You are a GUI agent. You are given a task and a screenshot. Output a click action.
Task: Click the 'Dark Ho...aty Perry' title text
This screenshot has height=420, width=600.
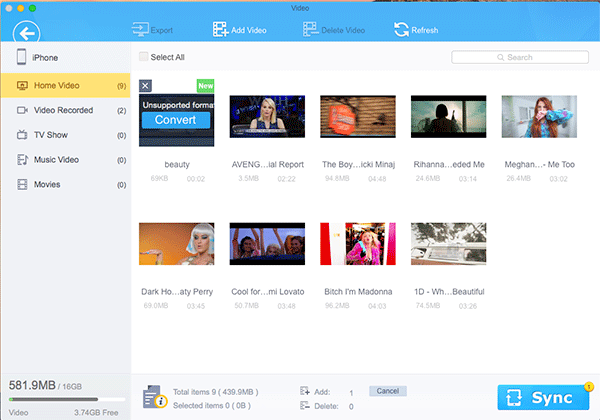(x=177, y=292)
